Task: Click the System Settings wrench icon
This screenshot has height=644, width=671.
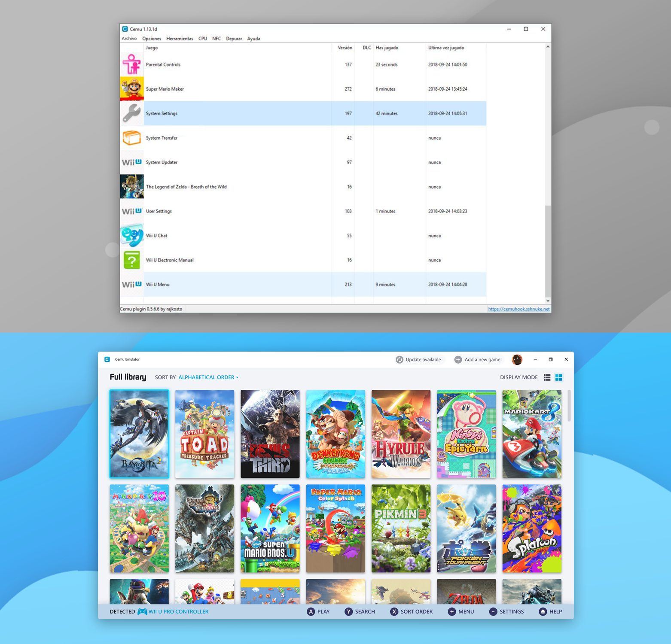Action: (132, 113)
